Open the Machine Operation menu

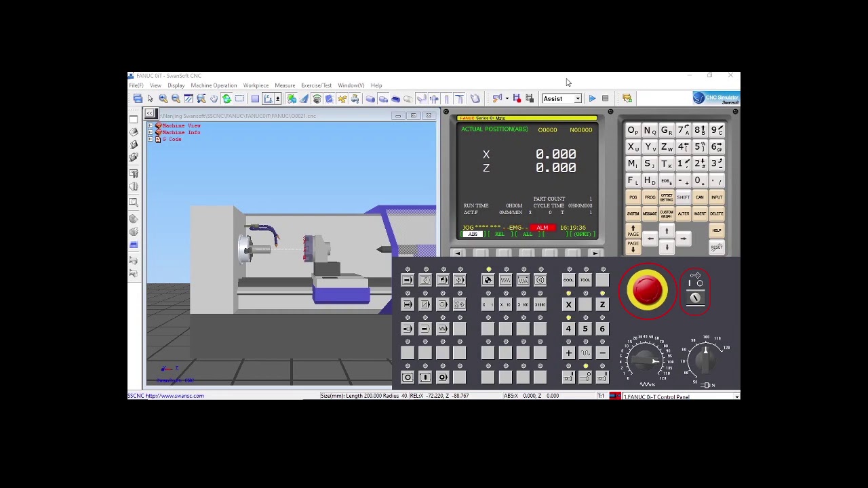(214, 85)
